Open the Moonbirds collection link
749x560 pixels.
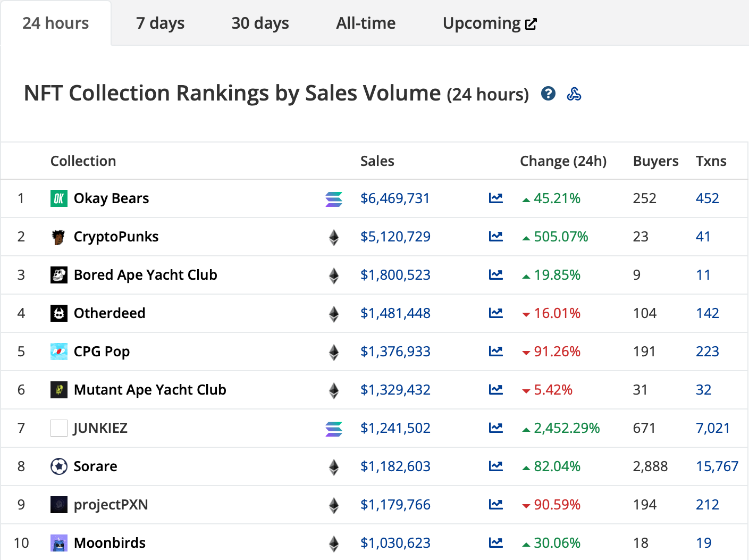pos(110,543)
